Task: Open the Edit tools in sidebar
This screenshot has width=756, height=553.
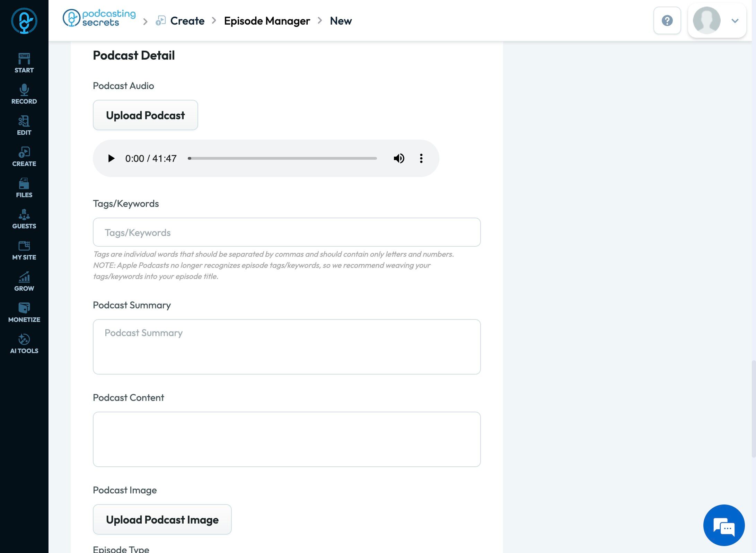Action: [24, 125]
